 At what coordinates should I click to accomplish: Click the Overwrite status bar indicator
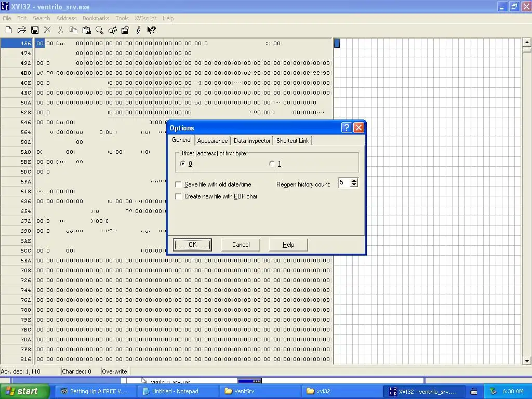[114, 371]
